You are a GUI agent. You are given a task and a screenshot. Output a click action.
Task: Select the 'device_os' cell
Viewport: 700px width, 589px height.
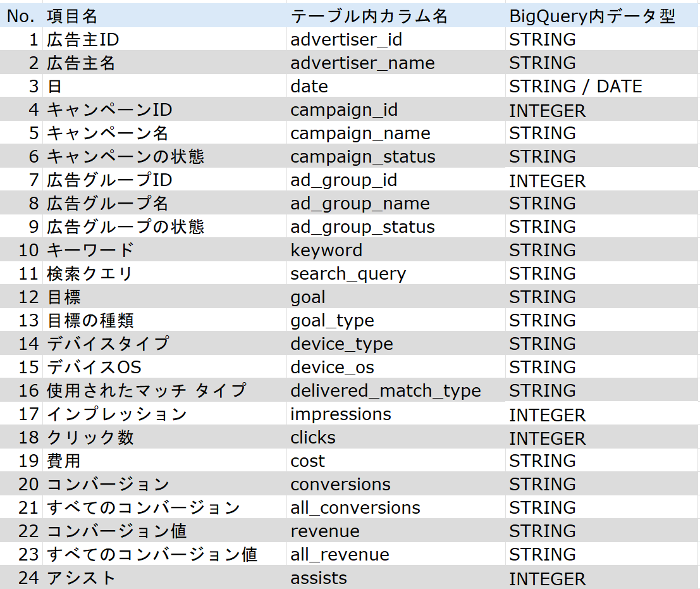click(396, 367)
